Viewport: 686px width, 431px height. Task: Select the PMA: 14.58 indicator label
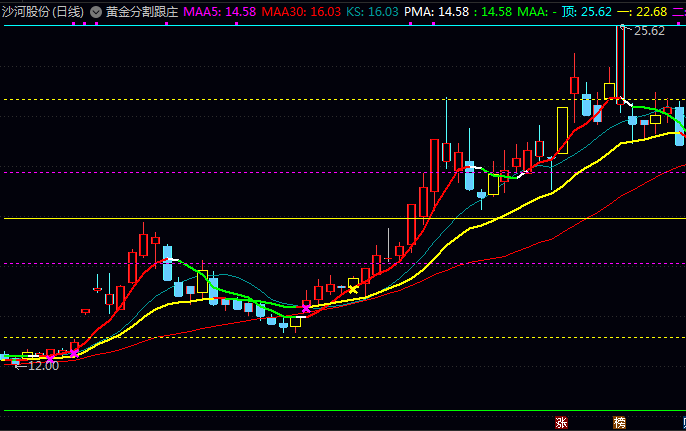tap(437, 12)
